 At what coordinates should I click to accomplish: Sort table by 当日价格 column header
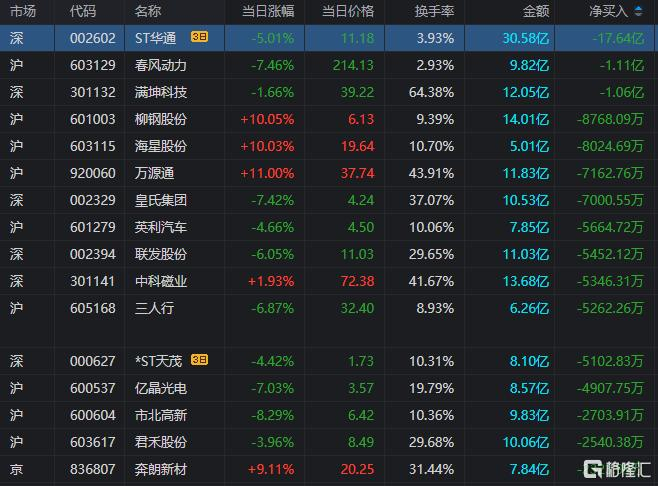point(348,11)
